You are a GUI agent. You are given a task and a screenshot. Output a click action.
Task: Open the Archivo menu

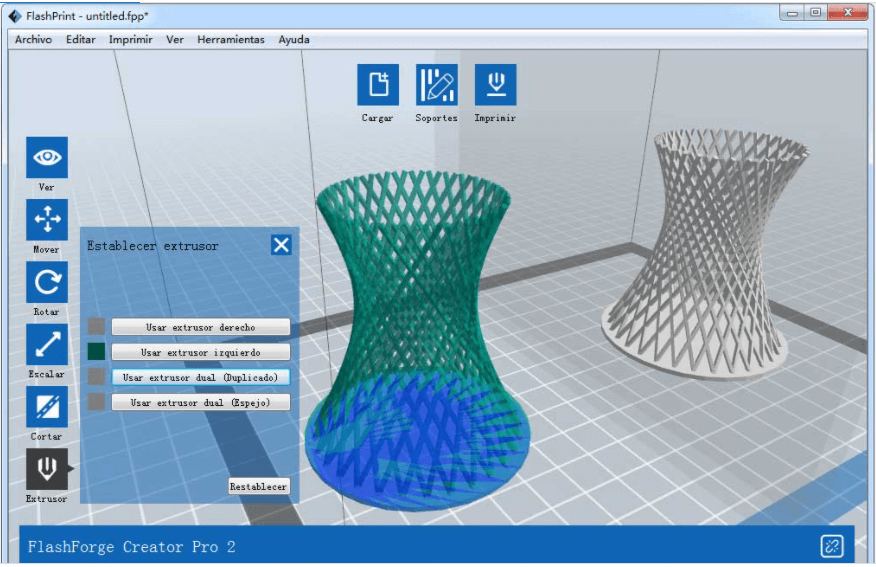tap(34, 40)
